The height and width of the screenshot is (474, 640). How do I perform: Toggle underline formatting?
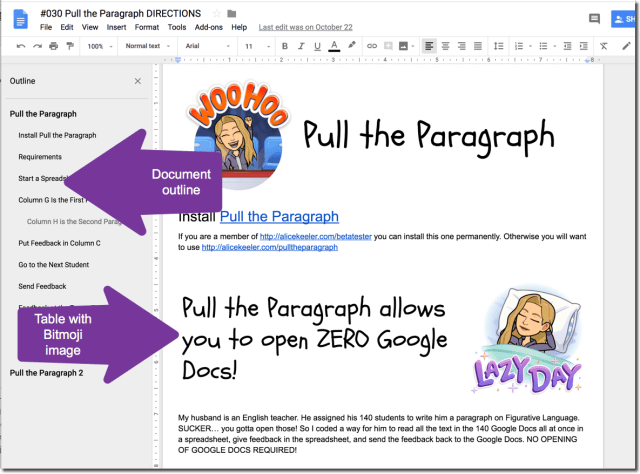click(x=318, y=47)
